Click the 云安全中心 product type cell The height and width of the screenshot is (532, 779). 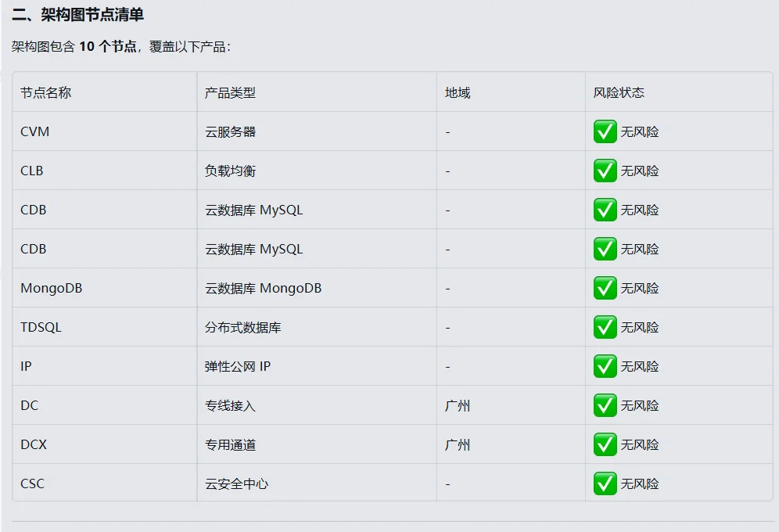[x=236, y=483]
